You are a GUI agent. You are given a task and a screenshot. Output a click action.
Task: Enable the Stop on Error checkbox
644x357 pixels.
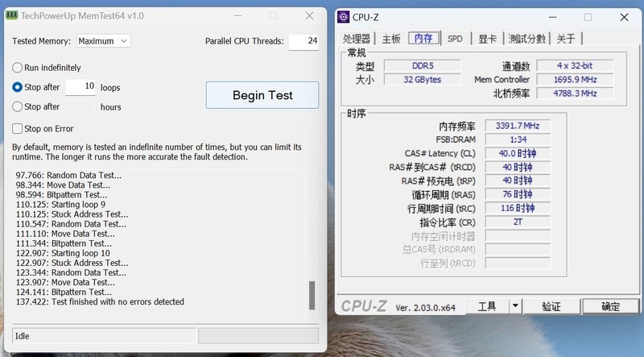pos(17,129)
